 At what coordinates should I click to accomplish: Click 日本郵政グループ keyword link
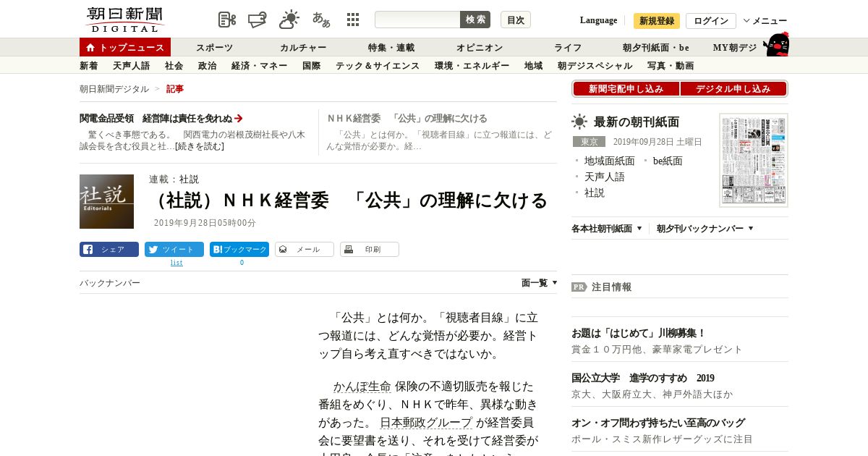[426, 423]
